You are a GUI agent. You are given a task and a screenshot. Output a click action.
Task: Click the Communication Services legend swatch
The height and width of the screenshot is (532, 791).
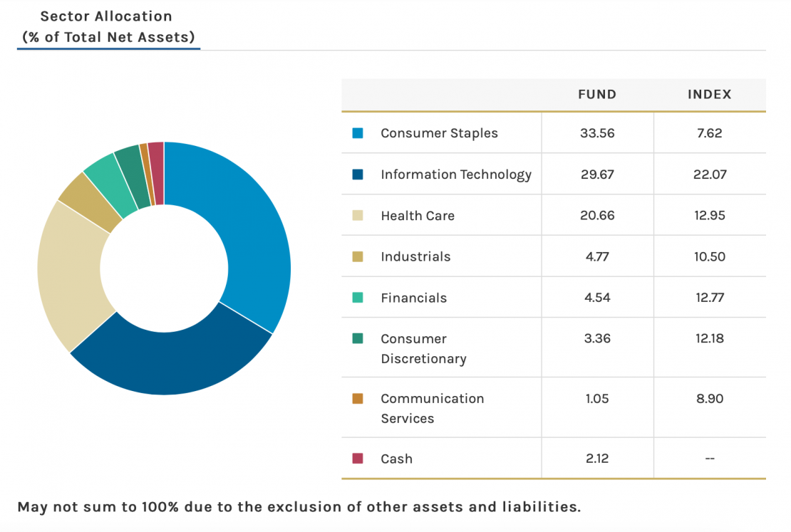click(358, 399)
